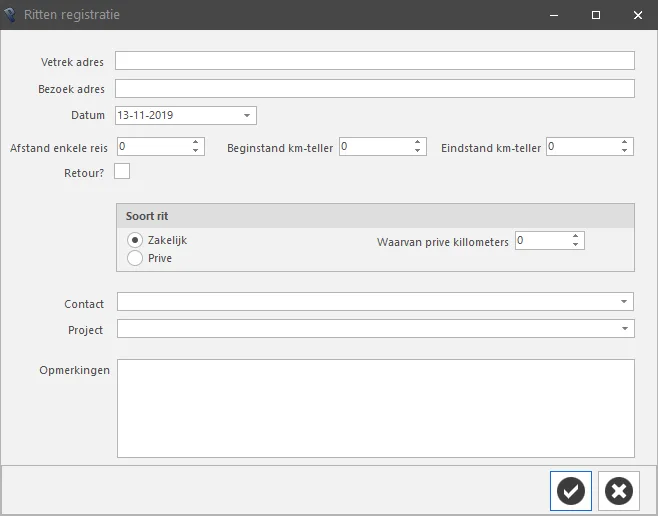Open the Datum date picker dropdown
The image size is (658, 516).
(x=247, y=115)
